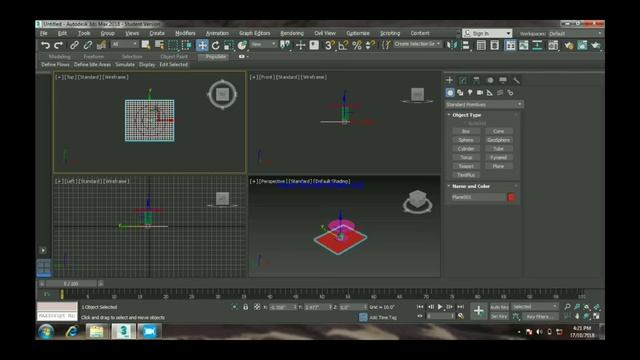Switch to the Modeling ribbon tab
Viewport: 640px width, 360px height.
pyautogui.click(x=60, y=57)
